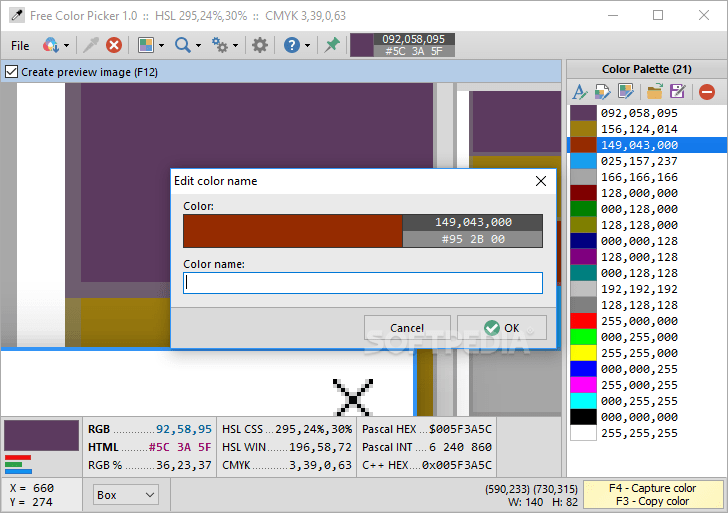
Task: Expand the arrow beside the cloud icon
Action: [66, 45]
